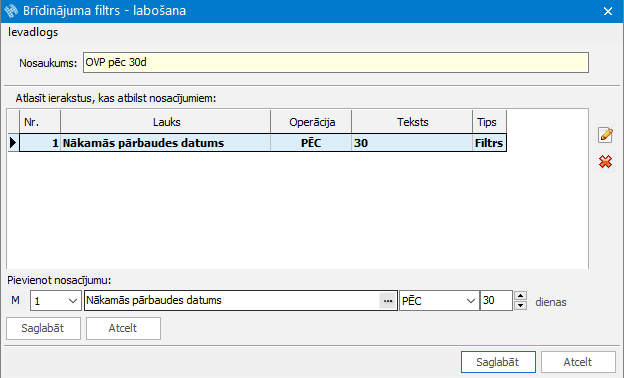Expand the PĒC operation dropdown
The width and height of the screenshot is (624, 378).
pyautogui.click(x=470, y=301)
